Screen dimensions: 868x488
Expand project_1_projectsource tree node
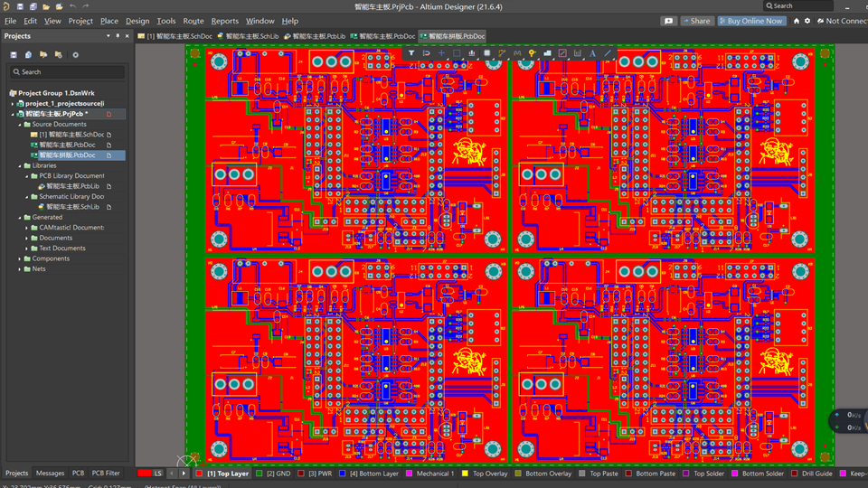point(13,103)
